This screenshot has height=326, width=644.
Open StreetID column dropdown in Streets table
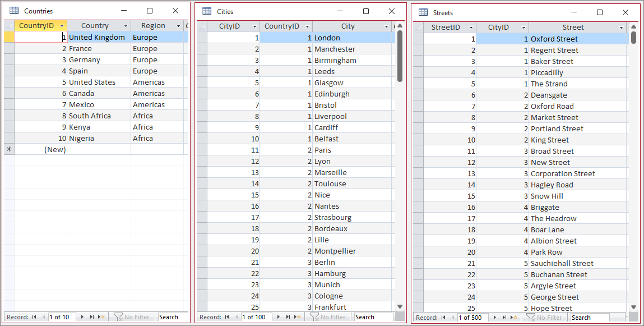pos(471,27)
